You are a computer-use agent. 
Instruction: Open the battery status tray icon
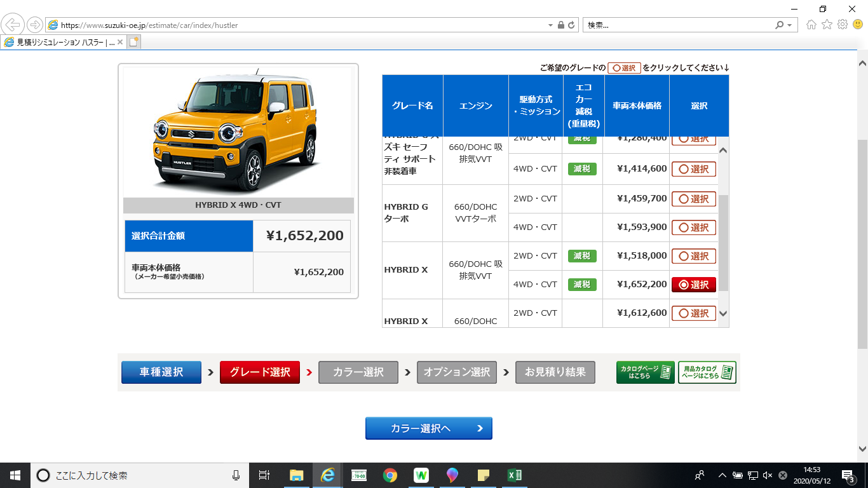[x=738, y=475]
